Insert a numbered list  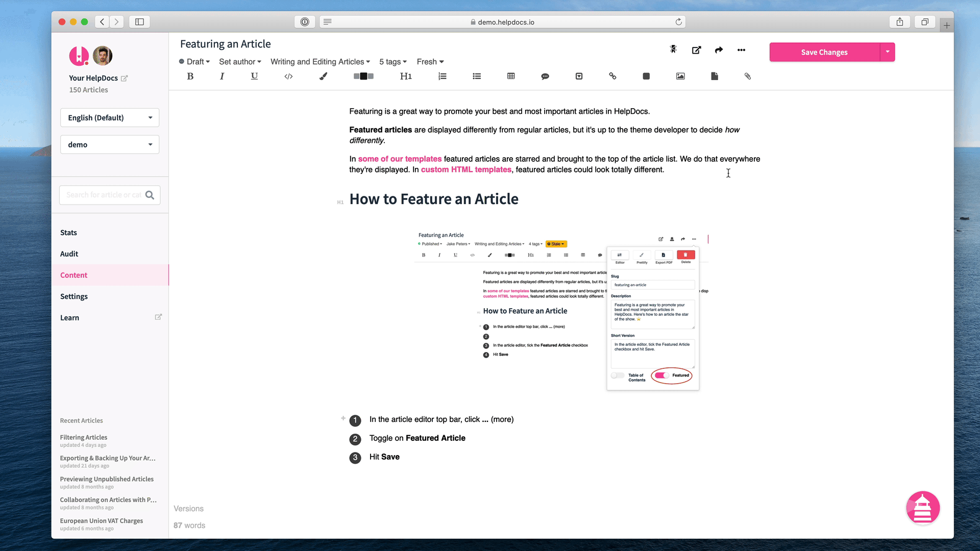(x=443, y=76)
